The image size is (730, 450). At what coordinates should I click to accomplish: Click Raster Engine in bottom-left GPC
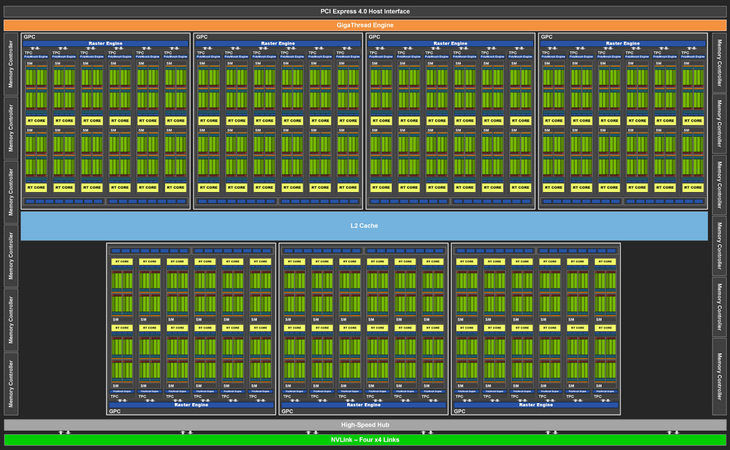click(191, 405)
